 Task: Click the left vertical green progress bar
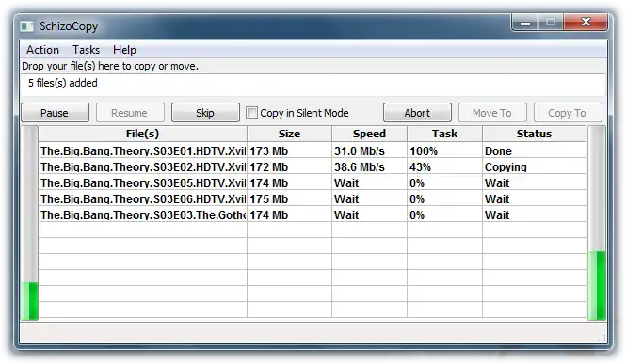click(29, 223)
